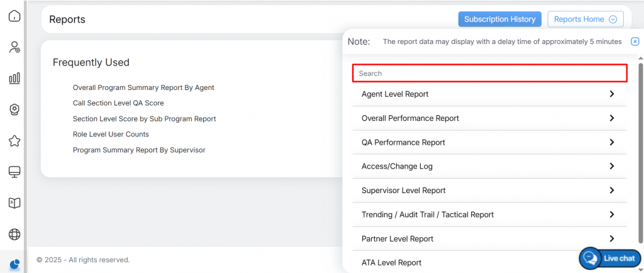This screenshot has width=644, height=273.
Task: Select the pie chart reports icon
Action: tap(14, 264)
